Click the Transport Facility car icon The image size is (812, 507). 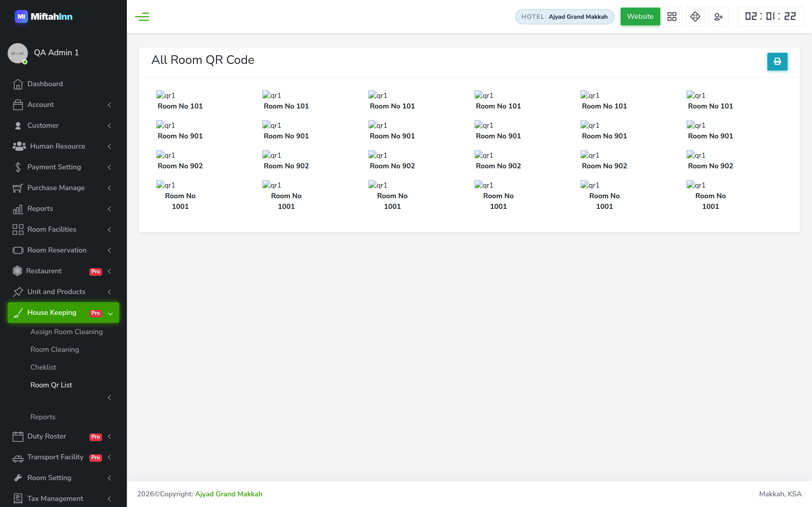[18, 458]
